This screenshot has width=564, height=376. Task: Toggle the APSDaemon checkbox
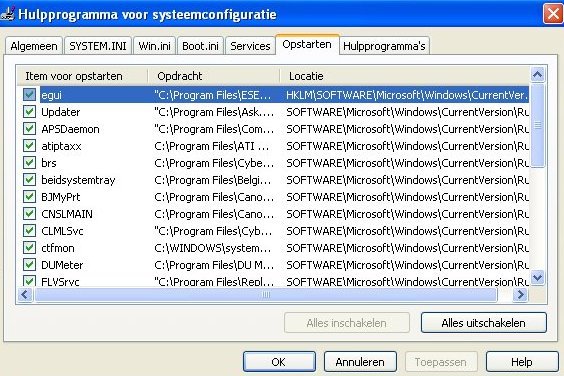point(29,128)
